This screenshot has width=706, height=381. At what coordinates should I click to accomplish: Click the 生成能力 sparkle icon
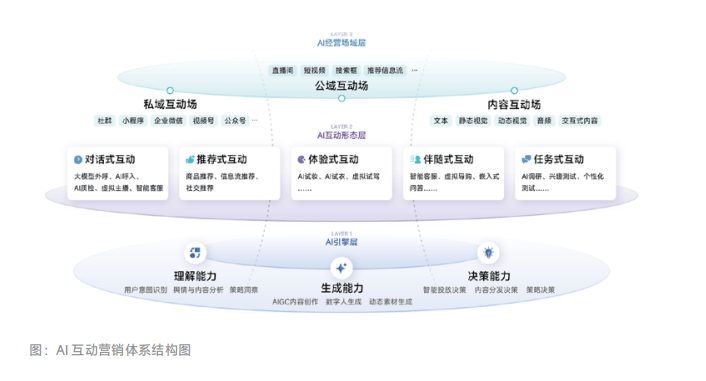pos(341,268)
